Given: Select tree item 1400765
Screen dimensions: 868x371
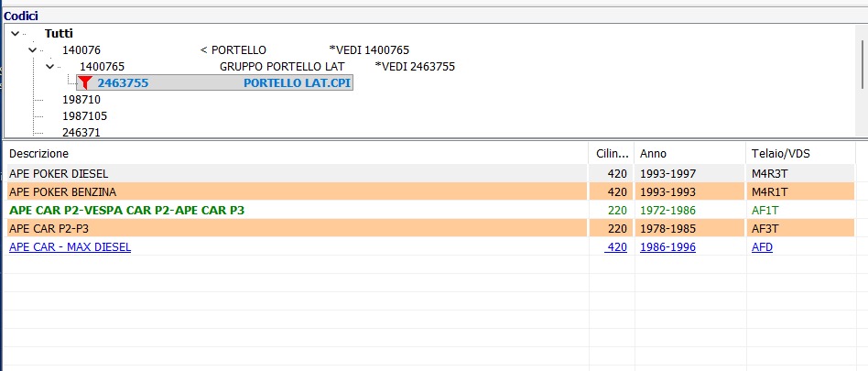Looking at the screenshot, I should (x=102, y=67).
